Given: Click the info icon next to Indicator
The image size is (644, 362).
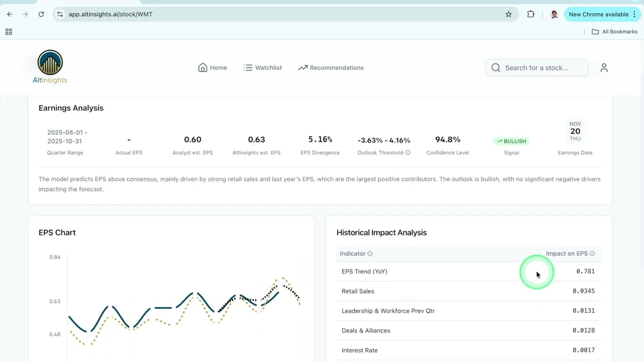Looking at the screenshot, I should click(x=370, y=254).
